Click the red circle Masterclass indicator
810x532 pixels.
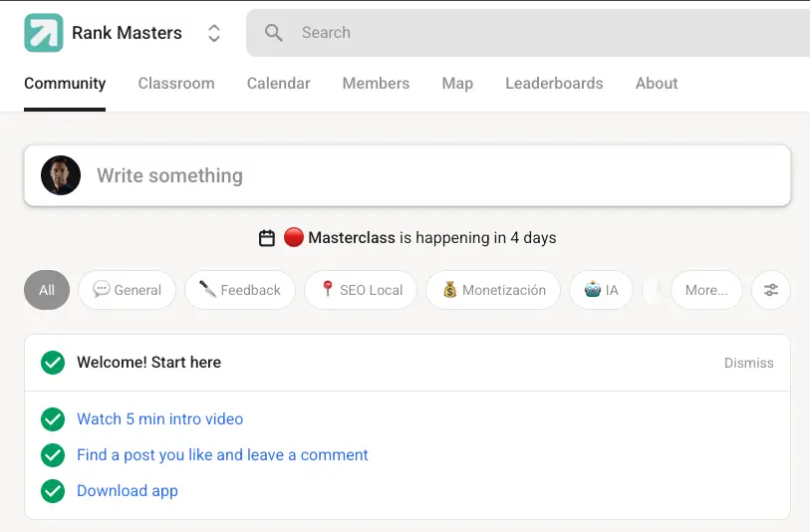tap(294, 237)
